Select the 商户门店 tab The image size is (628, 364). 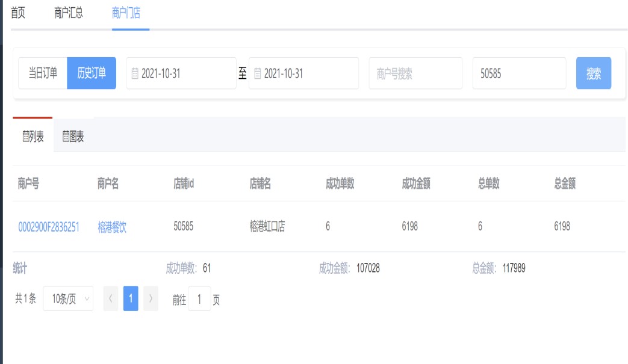coord(126,13)
